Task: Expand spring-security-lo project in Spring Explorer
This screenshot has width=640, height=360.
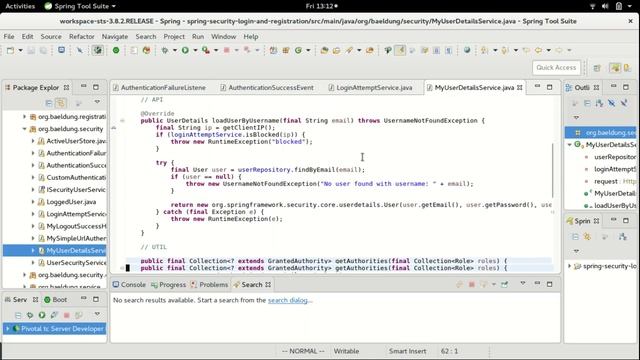Action: (570, 266)
